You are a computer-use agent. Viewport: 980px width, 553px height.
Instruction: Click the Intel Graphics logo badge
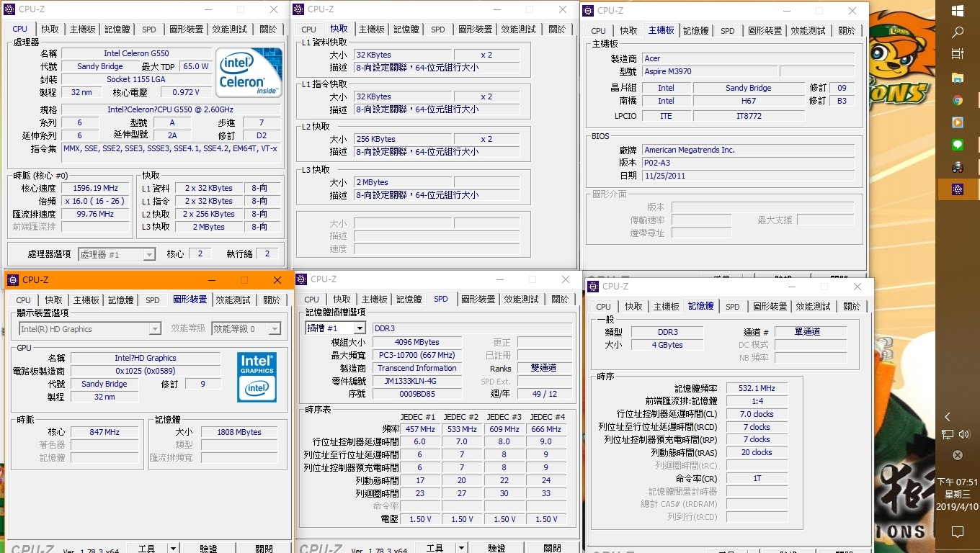(257, 377)
